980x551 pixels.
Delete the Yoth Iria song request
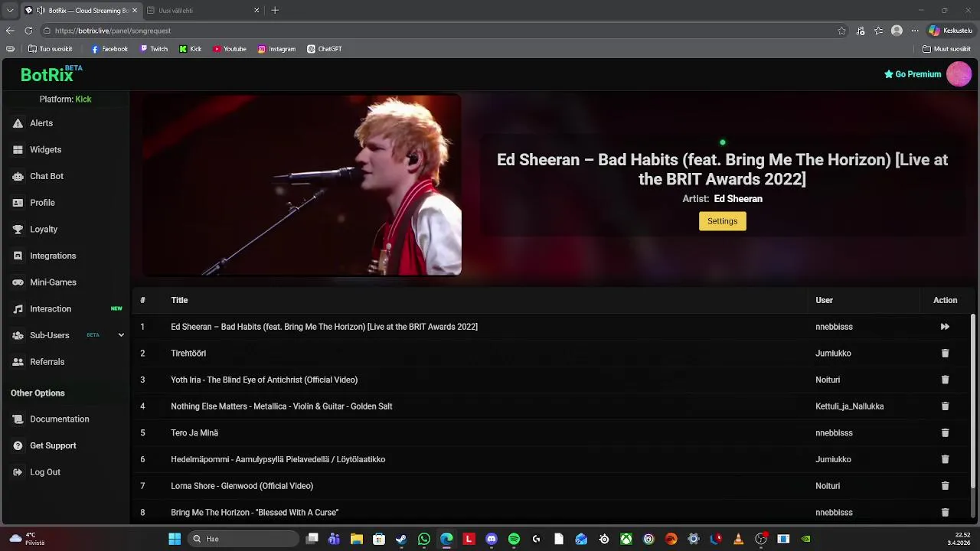945,380
